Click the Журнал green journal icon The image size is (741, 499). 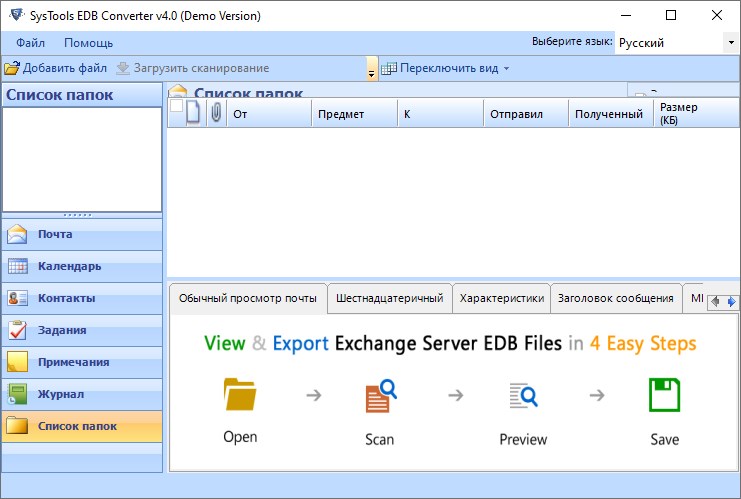pyautogui.click(x=17, y=394)
